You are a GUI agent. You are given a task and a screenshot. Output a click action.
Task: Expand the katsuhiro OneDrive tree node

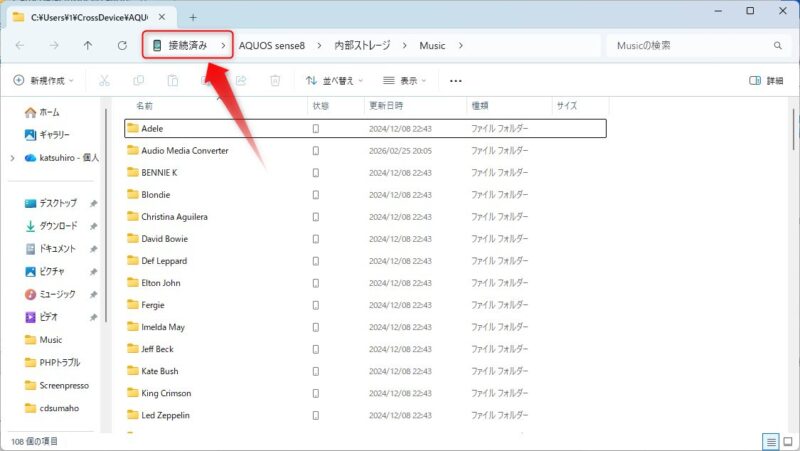(x=11, y=158)
